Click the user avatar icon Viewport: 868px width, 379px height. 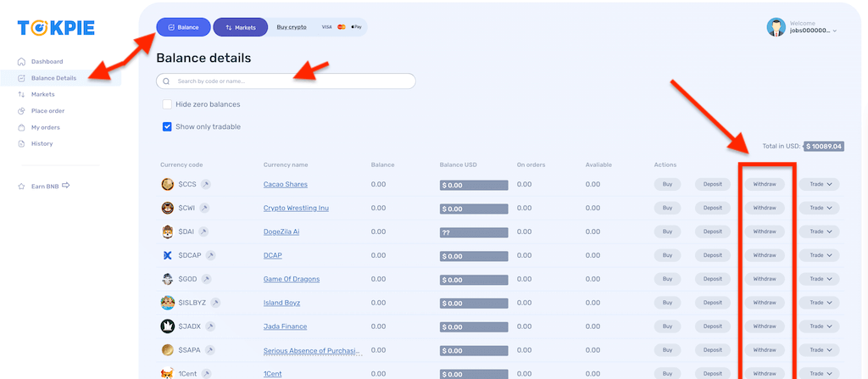click(x=775, y=27)
